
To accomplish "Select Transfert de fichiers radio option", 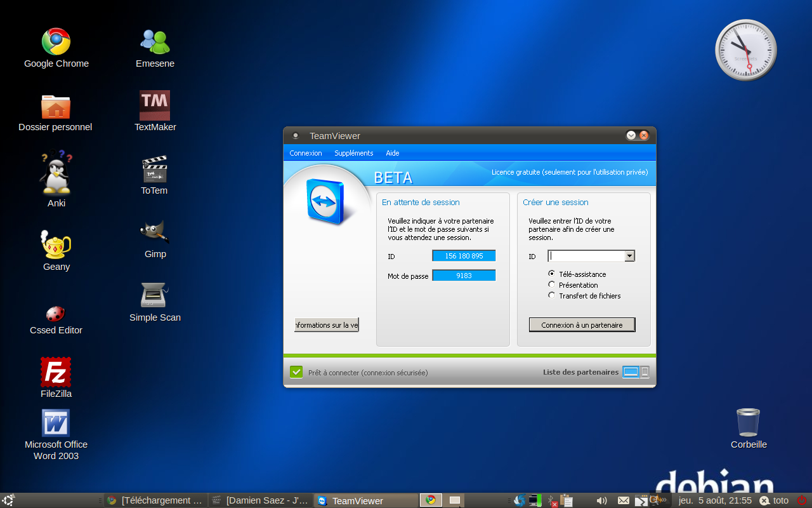I will tap(552, 295).
